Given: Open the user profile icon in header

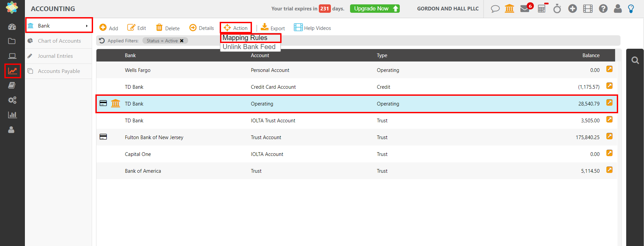Looking at the screenshot, I should point(617,8).
